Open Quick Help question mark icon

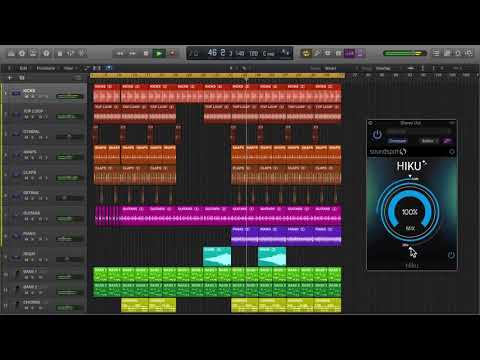pyautogui.click(x=46, y=53)
